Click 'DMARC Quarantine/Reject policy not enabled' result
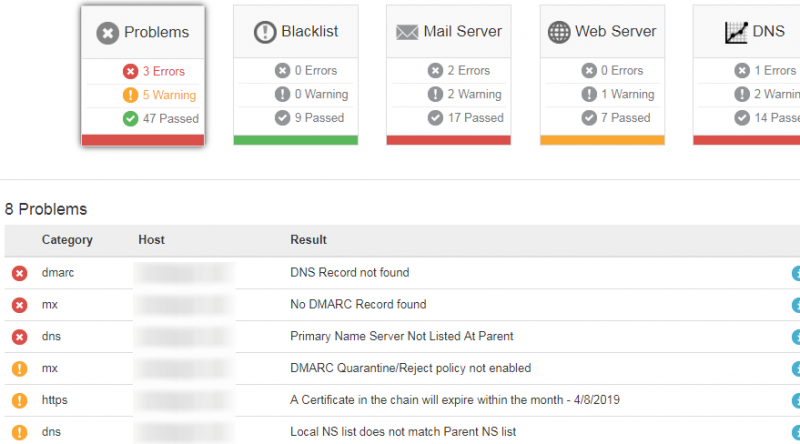 [411, 368]
